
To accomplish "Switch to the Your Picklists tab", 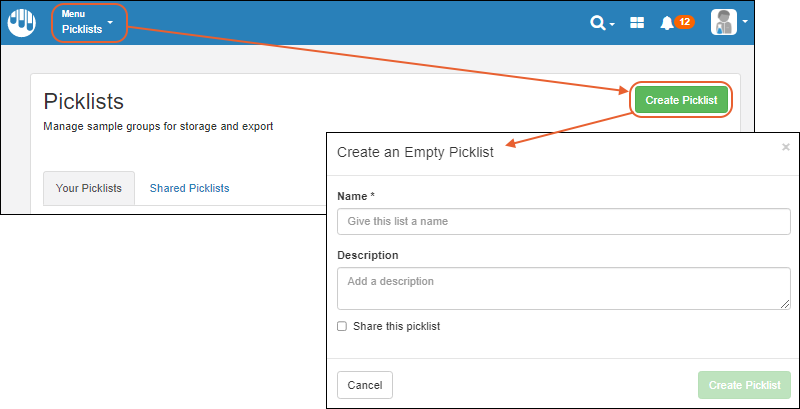I will point(89,188).
